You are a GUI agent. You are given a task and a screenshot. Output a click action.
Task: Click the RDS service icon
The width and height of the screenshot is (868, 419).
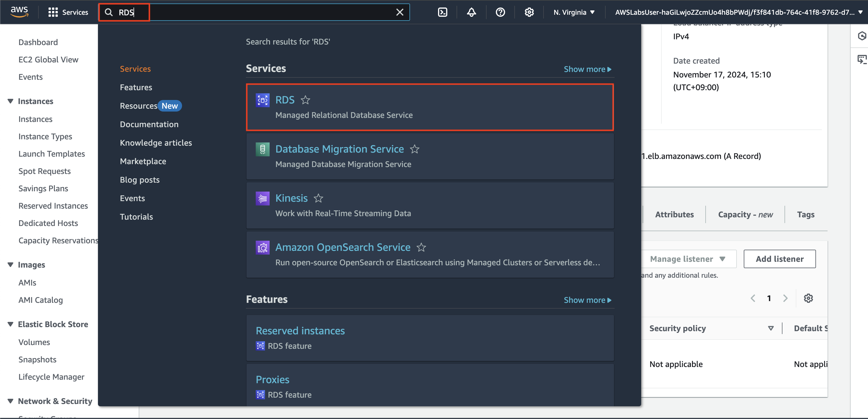[x=262, y=100]
